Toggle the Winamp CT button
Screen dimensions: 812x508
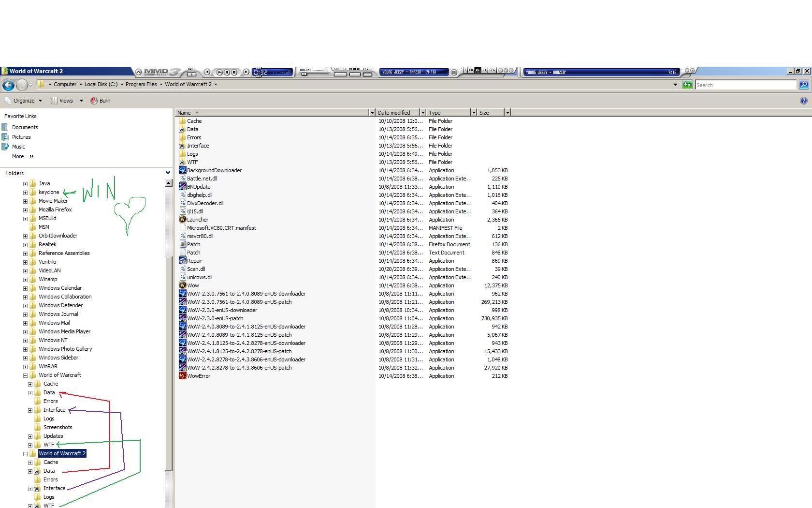pos(485,70)
